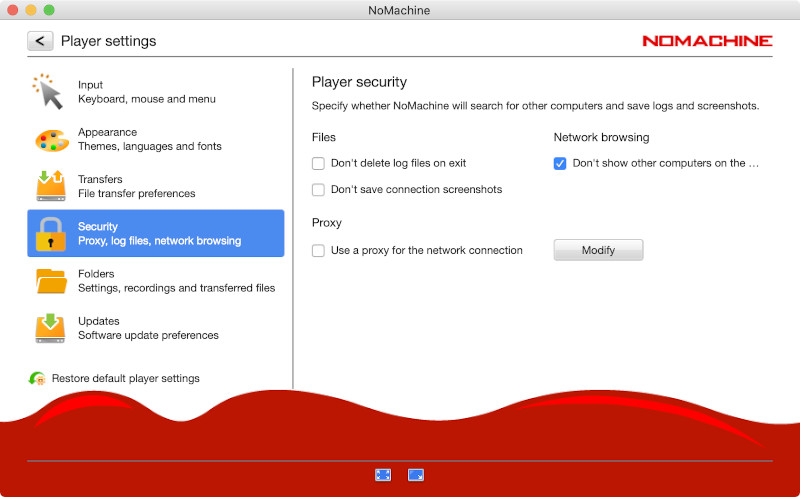Uncheck Don't show other computers option
The image size is (800, 497).
[560, 163]
